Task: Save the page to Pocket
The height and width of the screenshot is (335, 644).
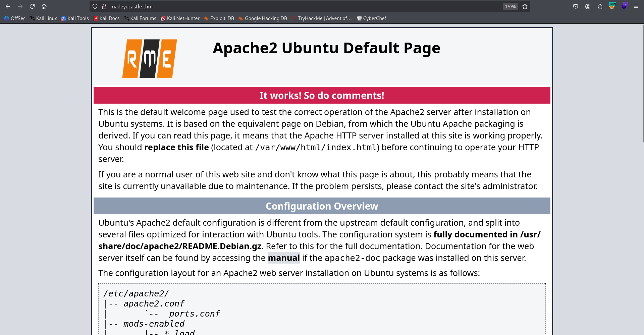Action: click(x=576, y=6)
